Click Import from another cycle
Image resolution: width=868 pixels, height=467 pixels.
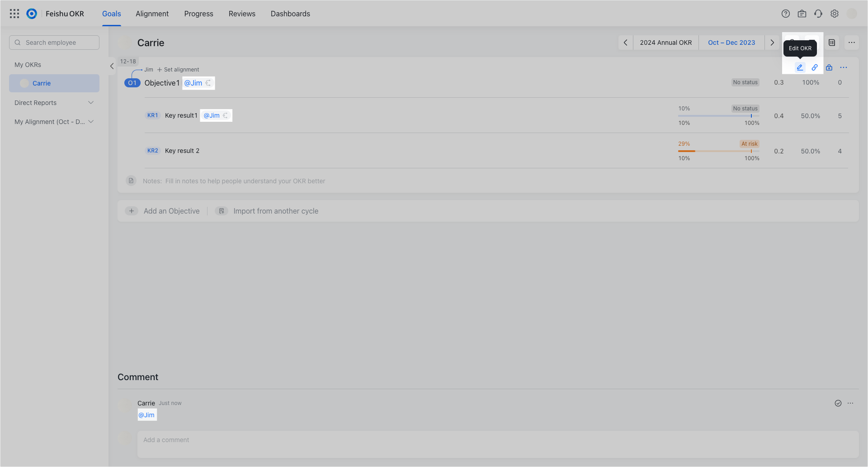click(276, 211)
